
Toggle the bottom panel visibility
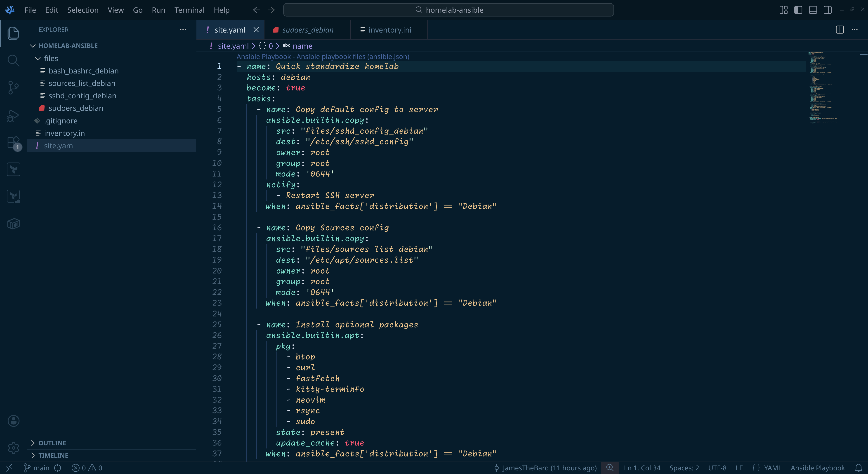(x=813, y=10)
